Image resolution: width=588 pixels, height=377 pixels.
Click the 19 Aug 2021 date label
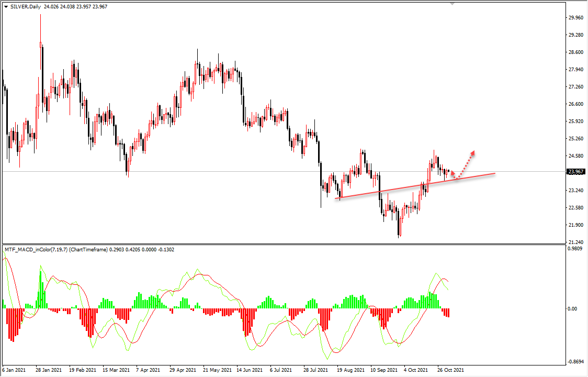[x=350, y=370]
